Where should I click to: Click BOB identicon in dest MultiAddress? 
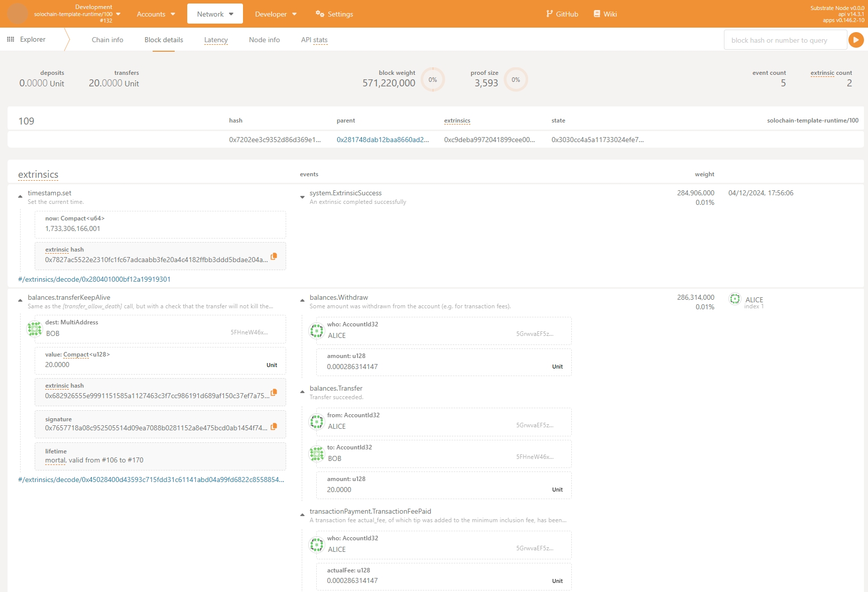[35, 329]
